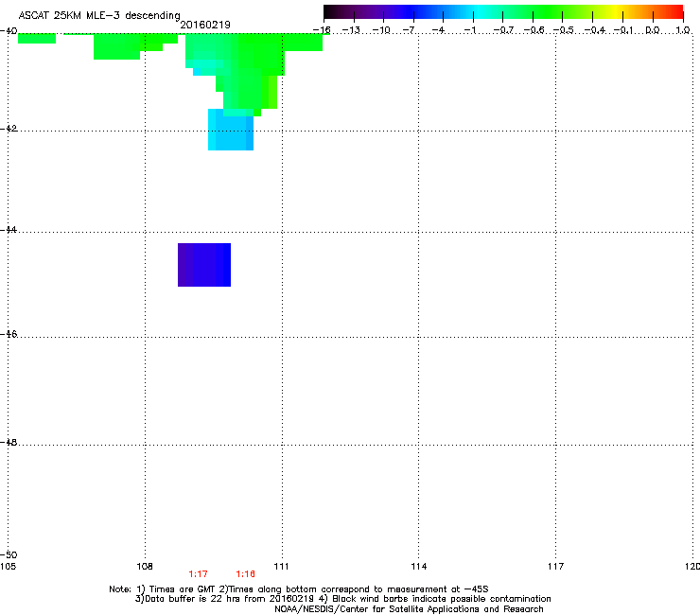The width and height of the screenshot is (700, 615).
Task: Click the color bar label -13
Action: point(351,30)
